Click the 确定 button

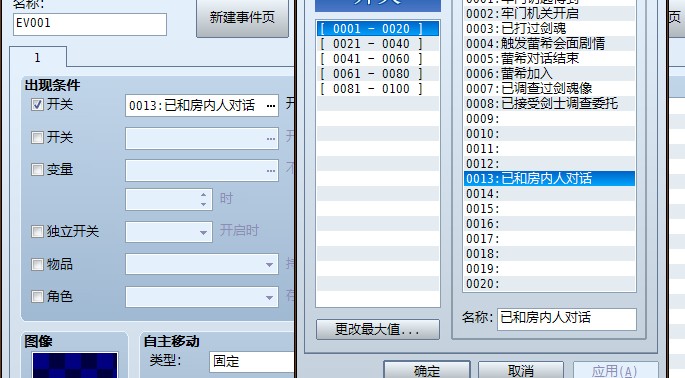427,371
